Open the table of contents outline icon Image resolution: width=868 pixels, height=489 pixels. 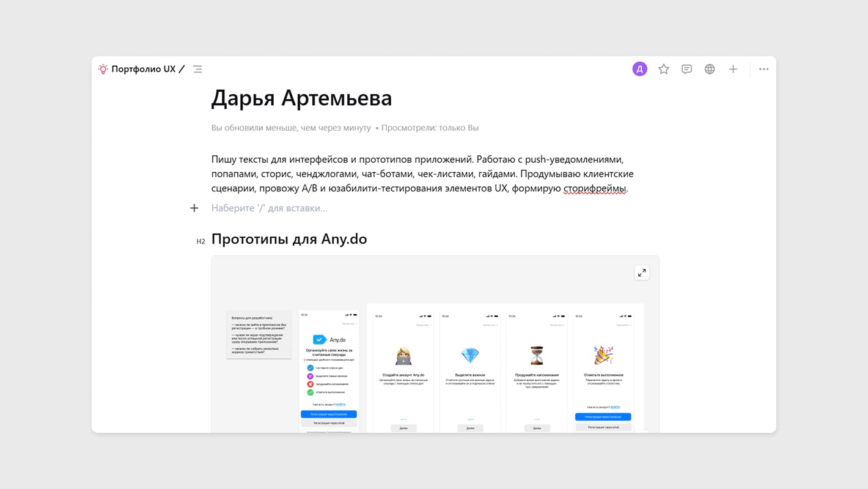point(197,69)
